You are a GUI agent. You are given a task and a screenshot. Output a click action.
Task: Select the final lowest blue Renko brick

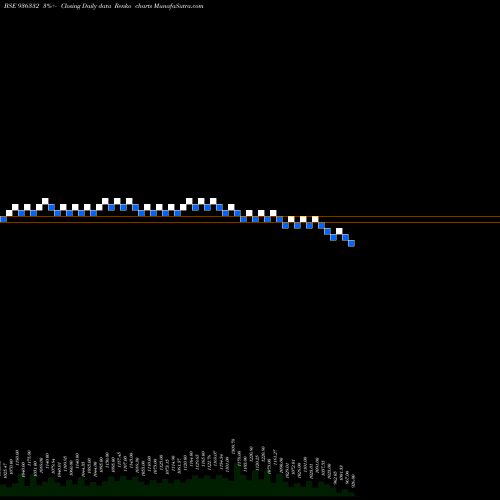tap(351, 243)
